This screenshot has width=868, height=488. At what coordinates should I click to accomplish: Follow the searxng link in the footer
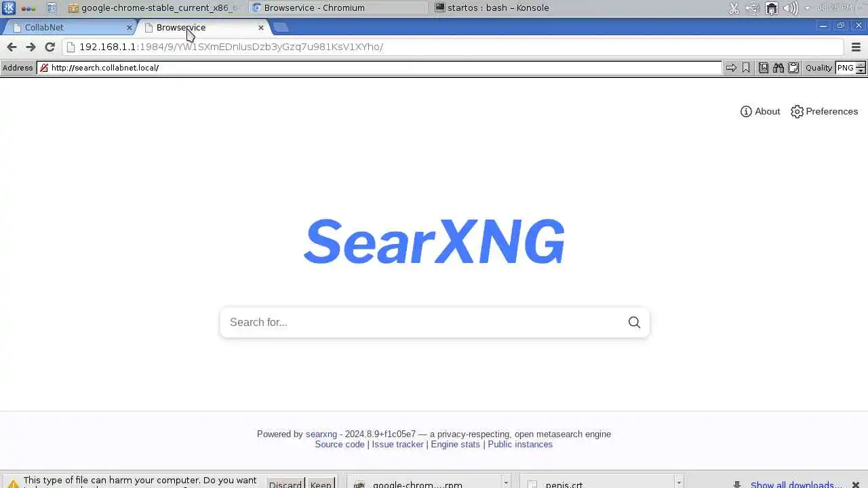[321, 434]
